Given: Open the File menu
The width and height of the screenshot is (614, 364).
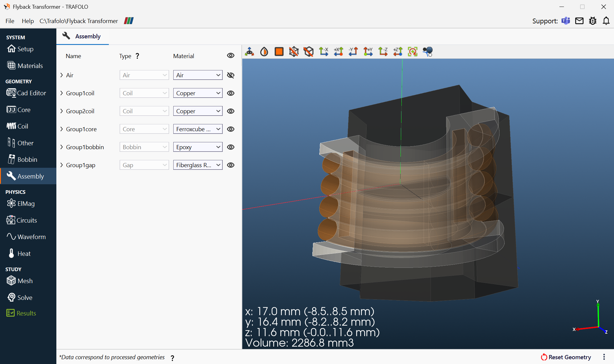Looking at the screenshot, I should pos(10,21).
